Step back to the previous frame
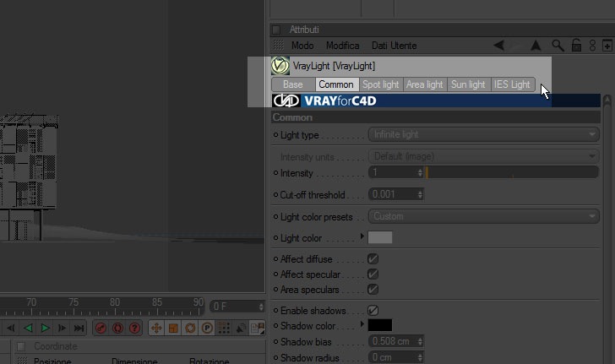The width and height of the screenshot is (615, 364). pos(11,328)
